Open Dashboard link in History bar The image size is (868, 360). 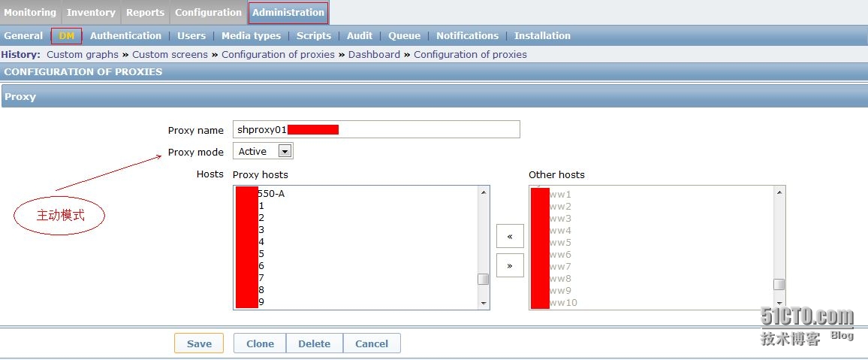point(374,54)
